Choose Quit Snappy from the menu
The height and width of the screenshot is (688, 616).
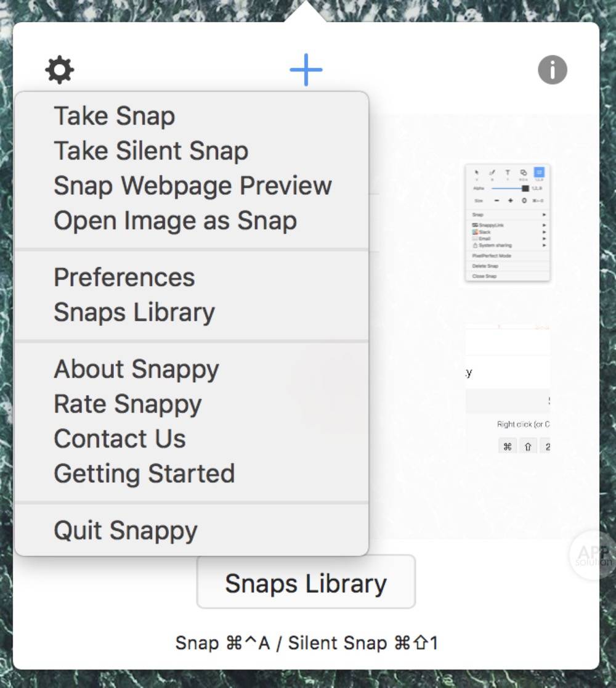click(x=126, y=530)
